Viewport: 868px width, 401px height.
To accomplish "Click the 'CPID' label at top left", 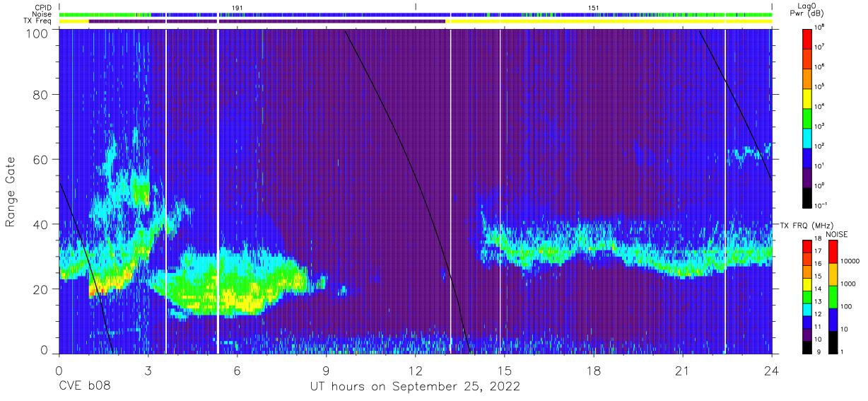I will [x=42, y=7].
